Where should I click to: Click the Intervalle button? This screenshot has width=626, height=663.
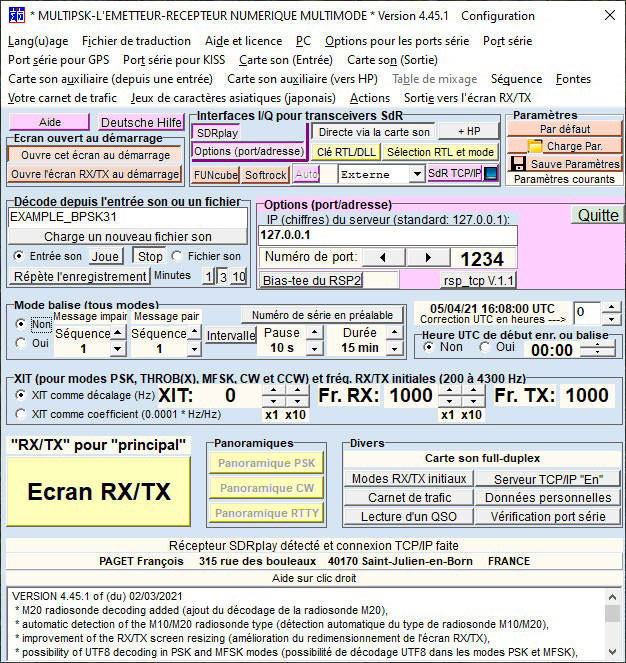click(231, 335)
